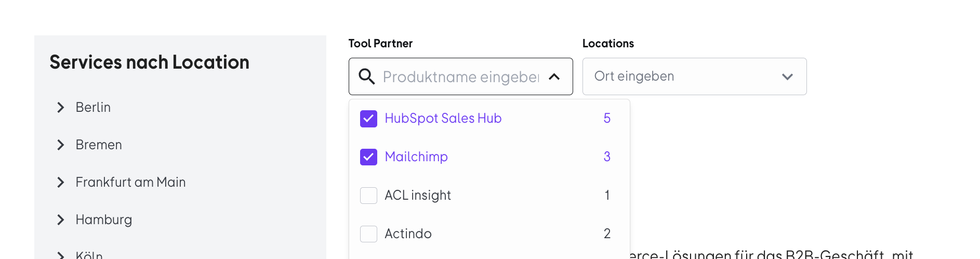Image resolution: width=980 pixels, height=259 pixels.
Task: Expand the Frankfurt am Main chevron
Action: (61, 182)
